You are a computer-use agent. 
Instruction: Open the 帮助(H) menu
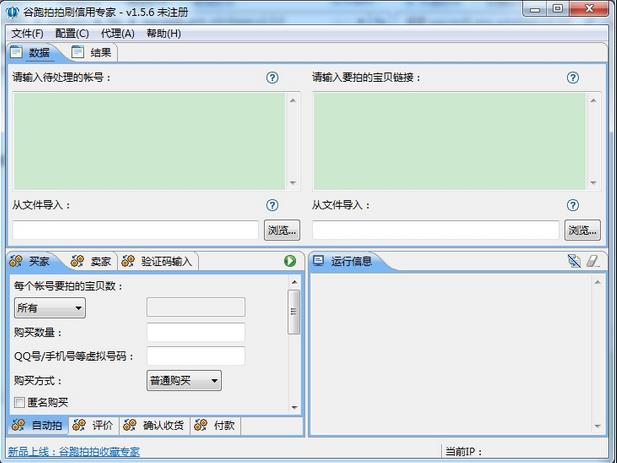[164, 33]
